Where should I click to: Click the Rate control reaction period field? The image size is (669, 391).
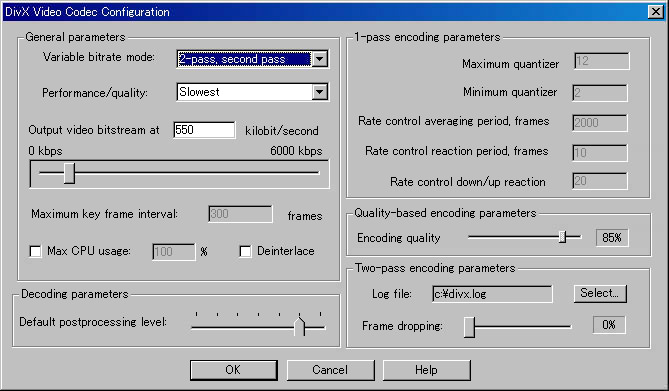point(600,153)
